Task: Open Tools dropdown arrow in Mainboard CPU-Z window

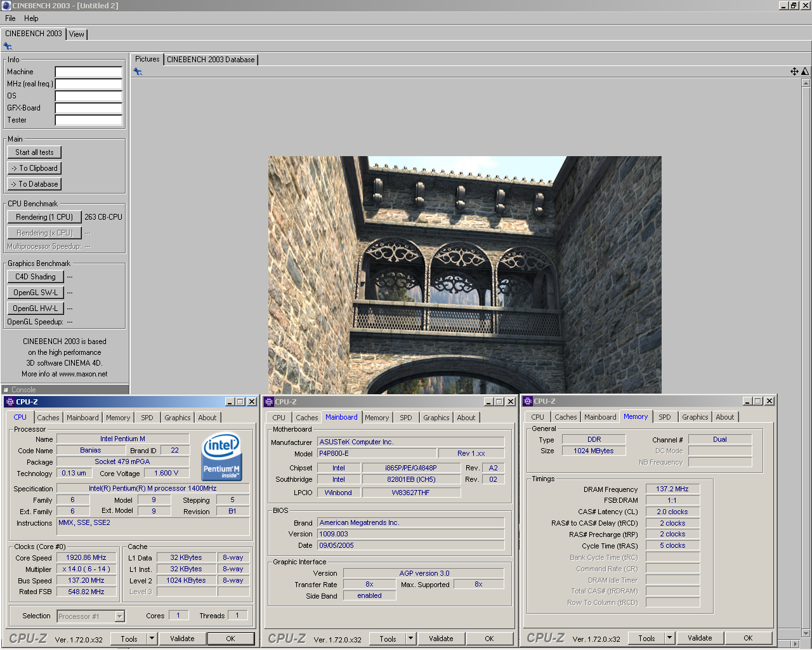Action: coord(410,639)
